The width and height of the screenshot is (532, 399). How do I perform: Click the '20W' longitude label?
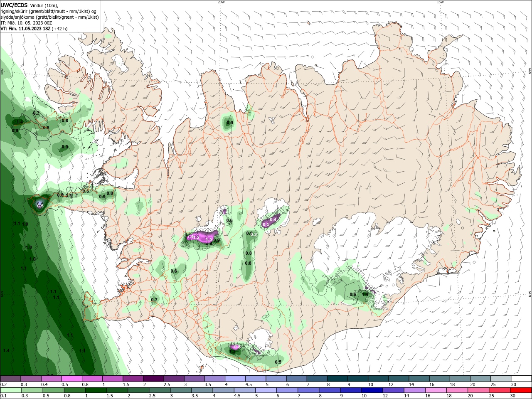[221, 2]
